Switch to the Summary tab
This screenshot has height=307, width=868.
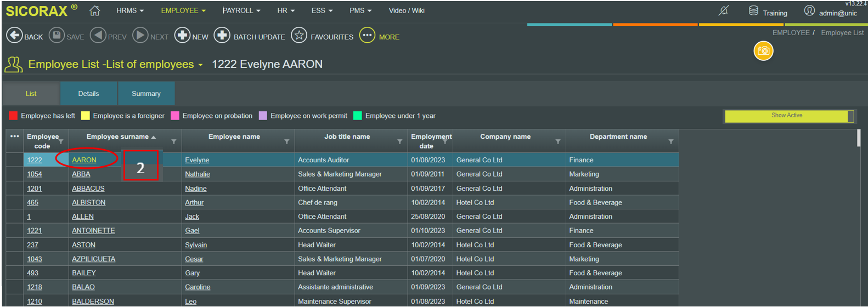pos(146,94)
